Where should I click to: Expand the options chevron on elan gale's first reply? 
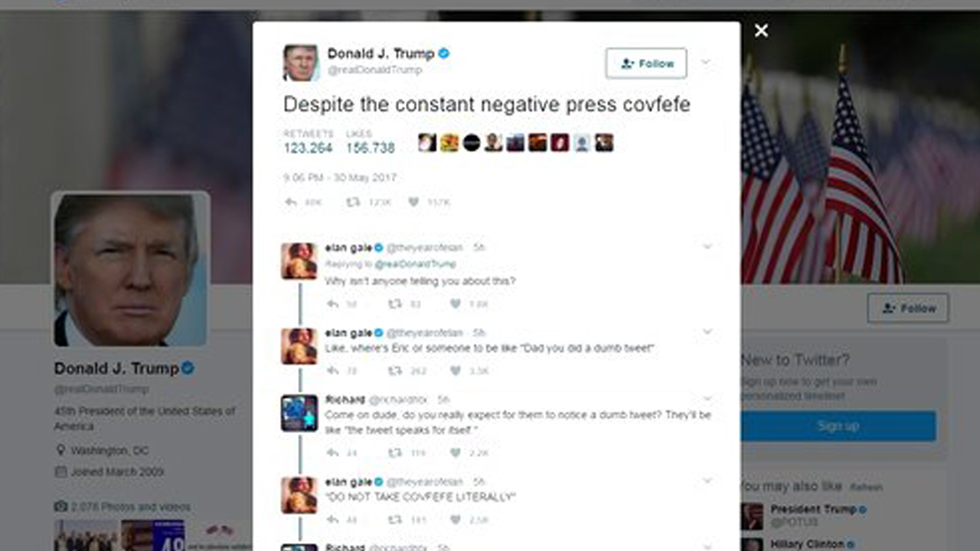[x=707, y=246]
